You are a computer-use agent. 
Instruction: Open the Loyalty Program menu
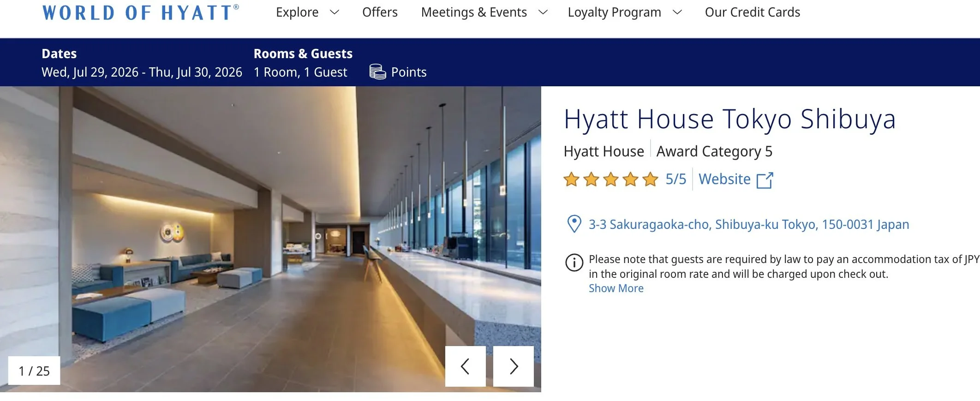(x=614, y=12)
